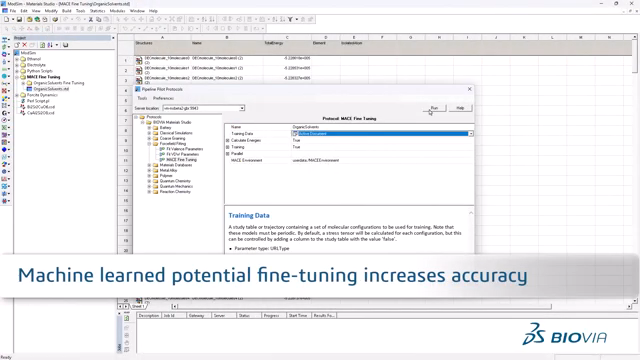Click the top module icon in left sidebar

(x=4, y=40)
